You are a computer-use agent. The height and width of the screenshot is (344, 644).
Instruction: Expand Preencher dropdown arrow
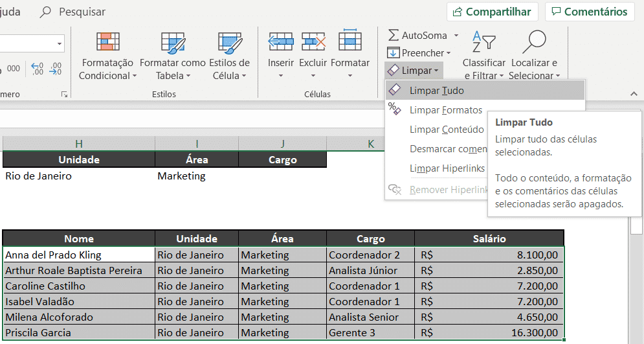click(449, 53)
